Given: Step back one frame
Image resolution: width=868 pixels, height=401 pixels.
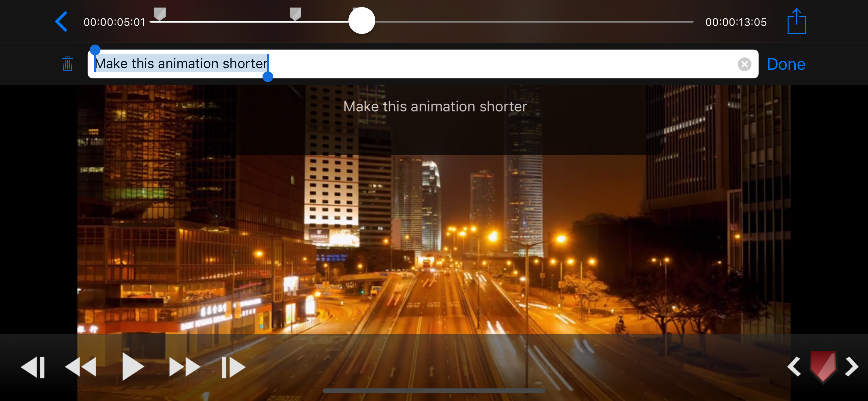Looking at the screenshot, I should (33, 367).
